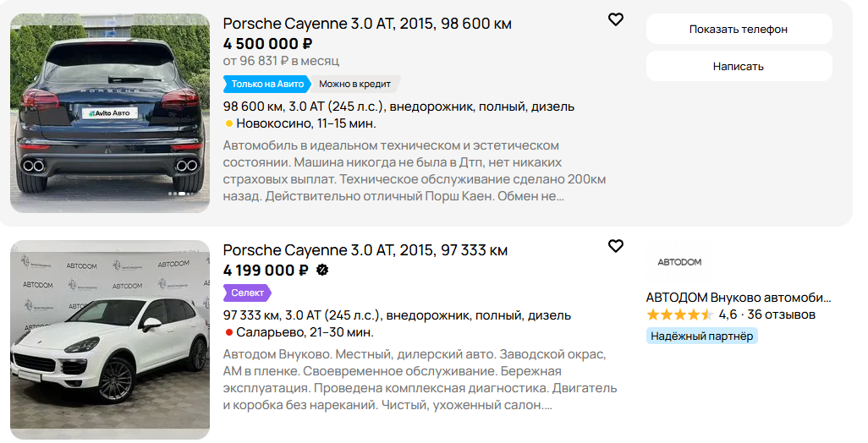Click the Надёжный партнёр badge

click(x=701, y=336)
